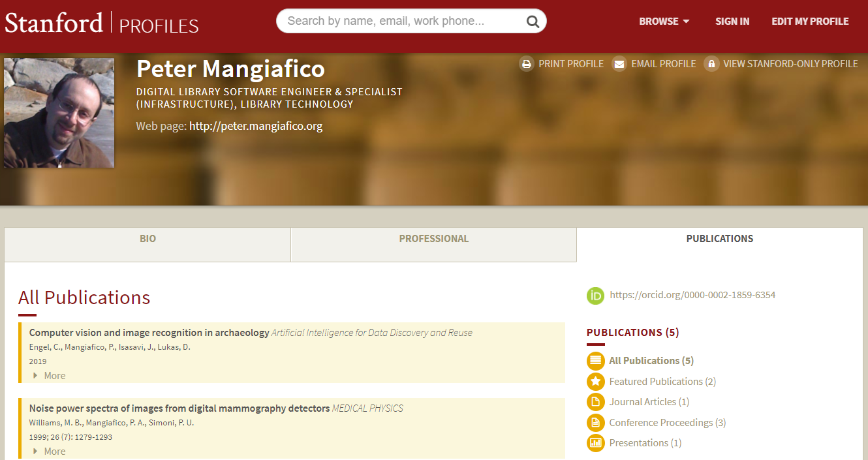Click the All Publications section heading
The width and height of the screenshot is (868, 460).
click(x=84, y=298)
